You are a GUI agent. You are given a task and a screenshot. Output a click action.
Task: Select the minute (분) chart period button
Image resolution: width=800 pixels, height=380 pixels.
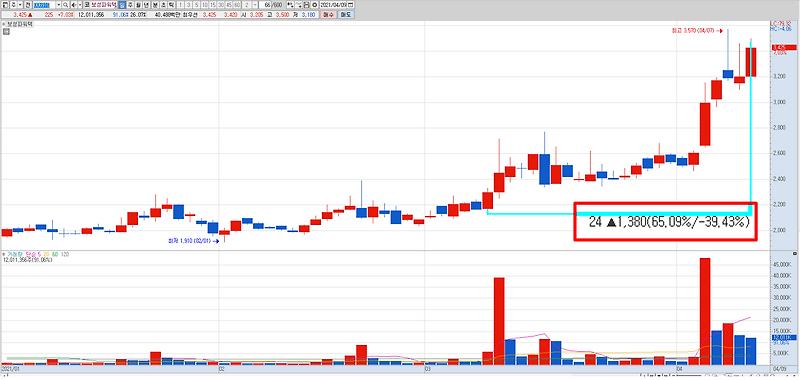(155, 5)
